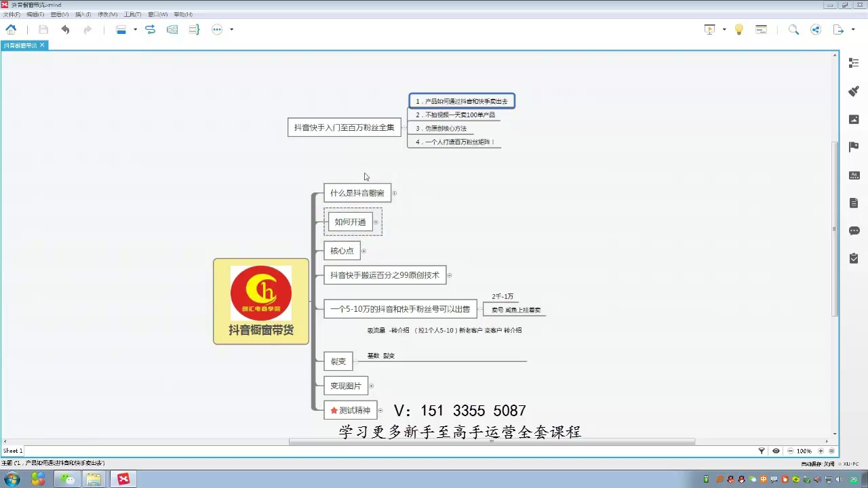Expand the 什么是抖音橱窗 topic
Viewport: 868px width, 488px height.
[x=394, y=193]
